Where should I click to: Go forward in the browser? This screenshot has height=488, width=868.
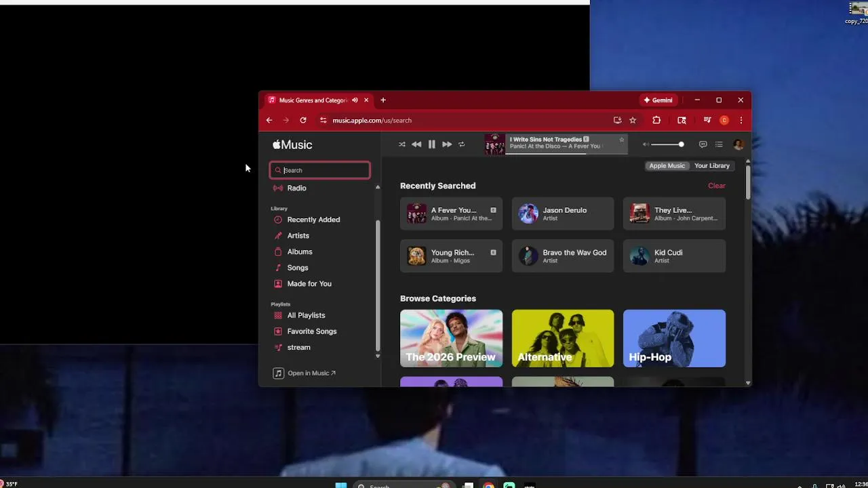285,120
